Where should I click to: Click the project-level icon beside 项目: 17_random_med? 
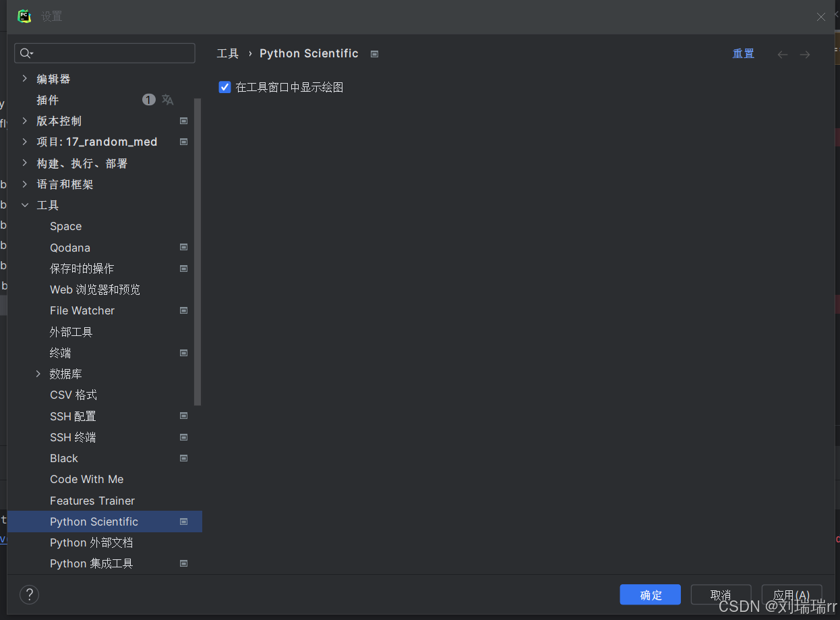click(x=183, y=142)
